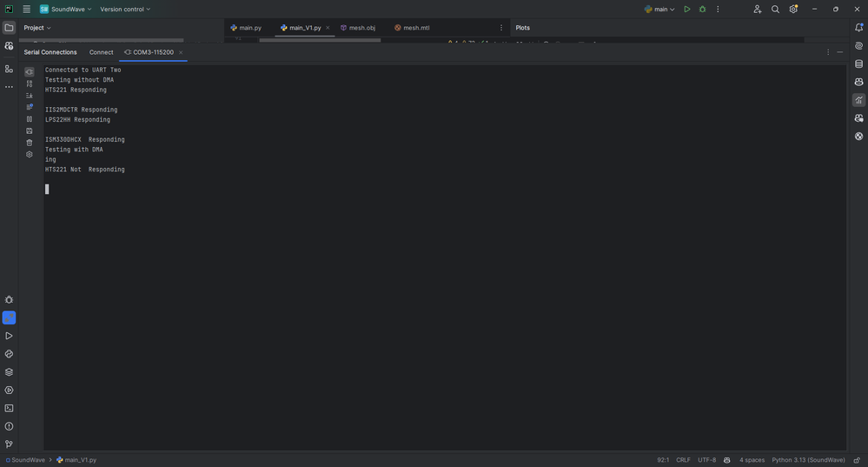Debug 'main' with green bug icon
Viewport: 868px width, 467px height.
pos(703,9)
